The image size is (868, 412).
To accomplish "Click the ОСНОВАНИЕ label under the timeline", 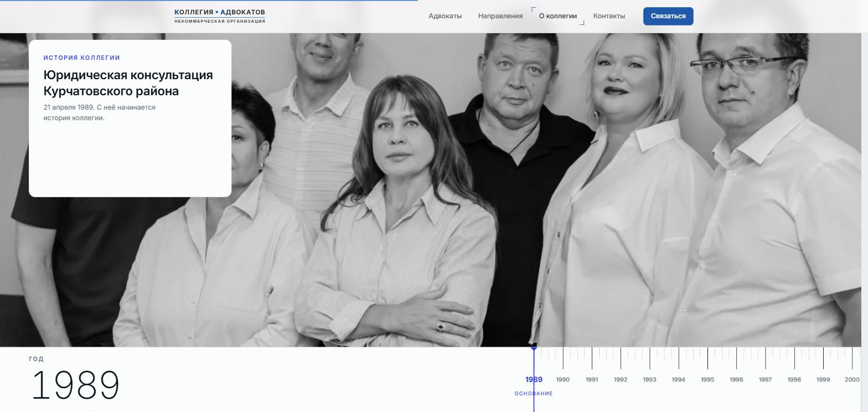I will pos(534,394).
